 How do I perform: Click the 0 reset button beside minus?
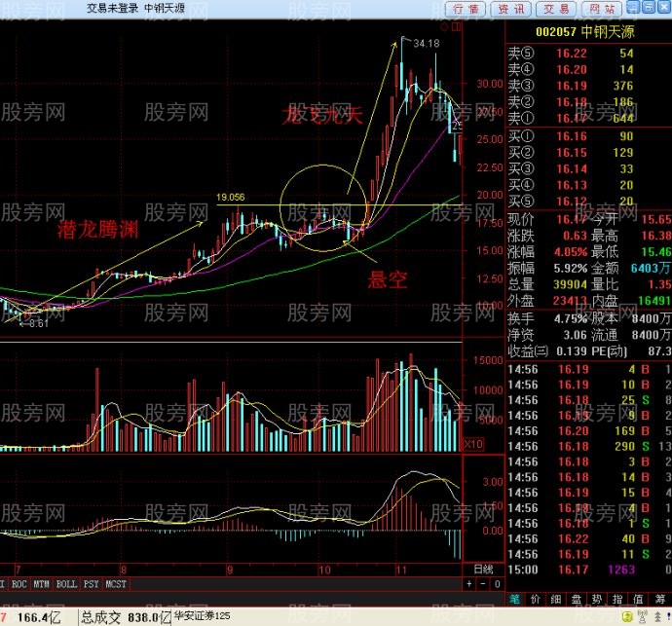497,584
